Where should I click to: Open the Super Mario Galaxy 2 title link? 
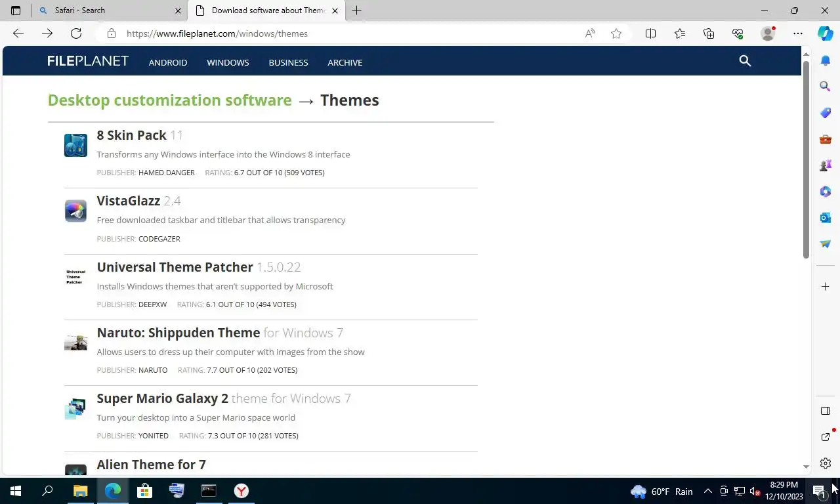pyautogui.click(x=162, y=398)
